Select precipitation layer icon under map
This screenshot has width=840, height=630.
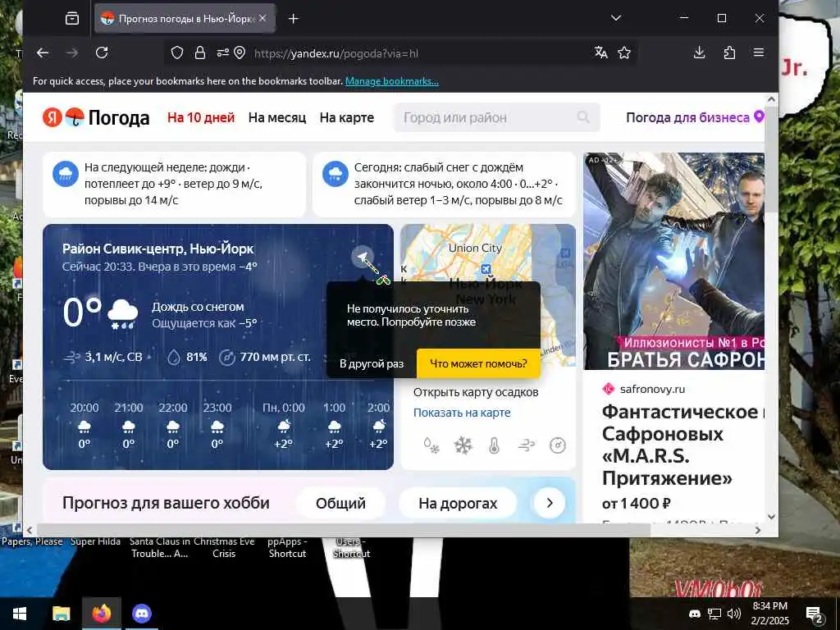(x=431, y=445)
